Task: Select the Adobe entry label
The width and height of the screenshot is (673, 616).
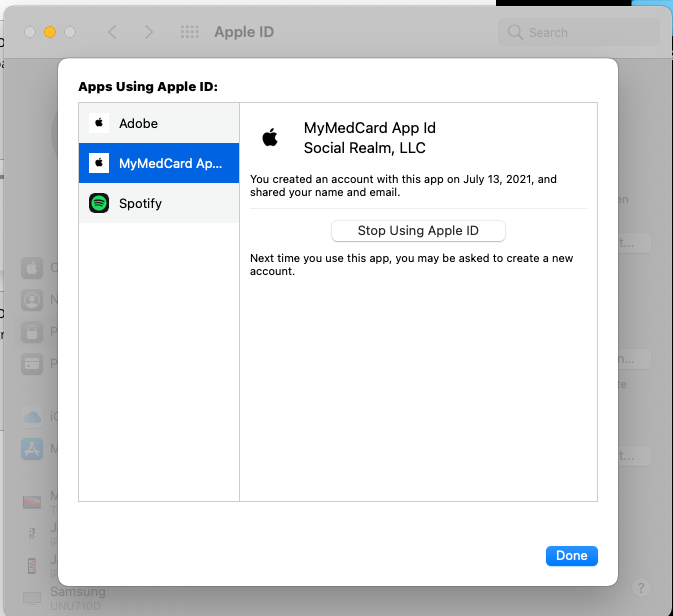Action: pos(139,123)
